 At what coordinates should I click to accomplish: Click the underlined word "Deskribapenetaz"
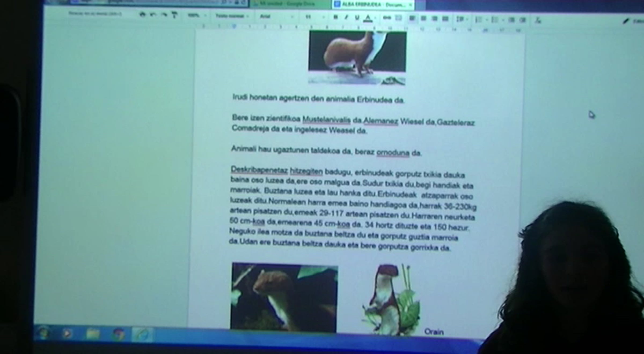pos(259,170)
